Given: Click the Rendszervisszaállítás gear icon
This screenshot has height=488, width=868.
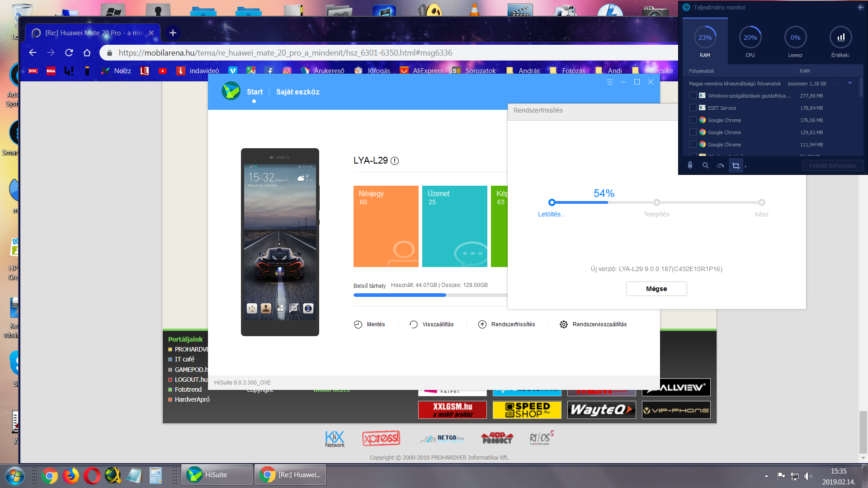Looking at the screenshot, I should [564, 324].
